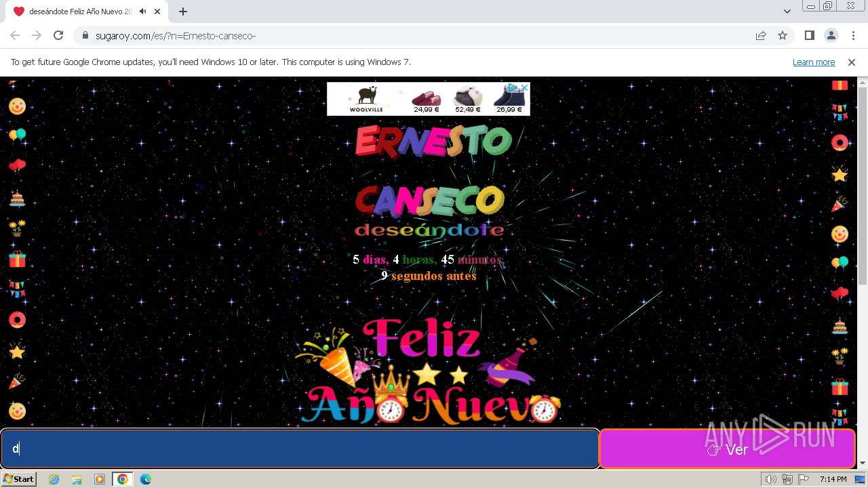Reload the sugaroy.com page

click(58, 35)
